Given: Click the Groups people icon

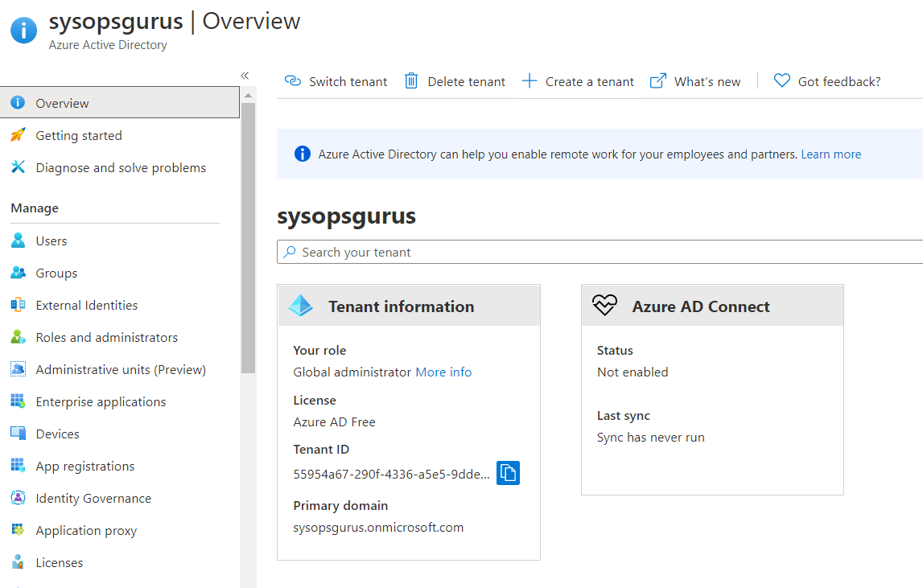Looking at the screenshot, I should click(x=19, y=273).
